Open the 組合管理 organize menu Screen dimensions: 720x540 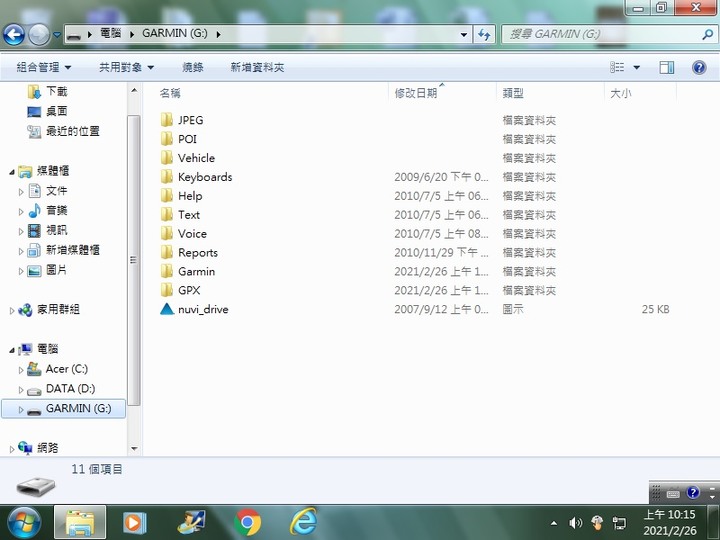point(44,68)
